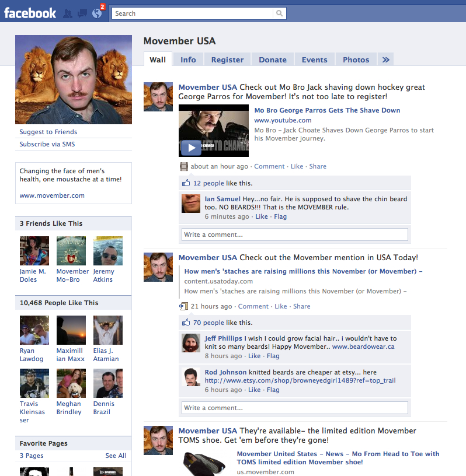Flag Ian Samuel's comment

tap(280, 216)
